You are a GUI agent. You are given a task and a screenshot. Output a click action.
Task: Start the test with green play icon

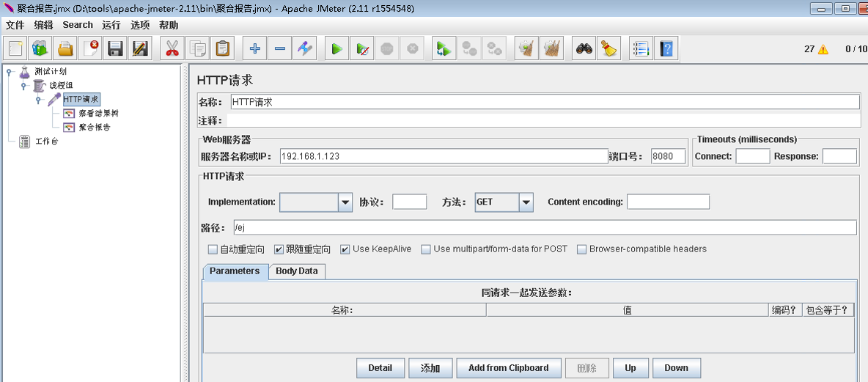pyautogui.click(x=336, y=48)
